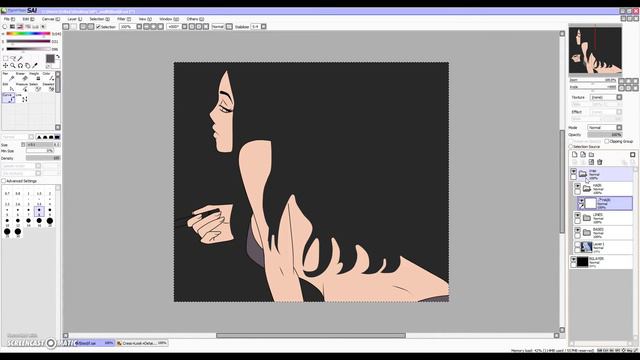Open the rotation angle dropdown in toolbar
The image size is (640, 360).
(184, 27)
